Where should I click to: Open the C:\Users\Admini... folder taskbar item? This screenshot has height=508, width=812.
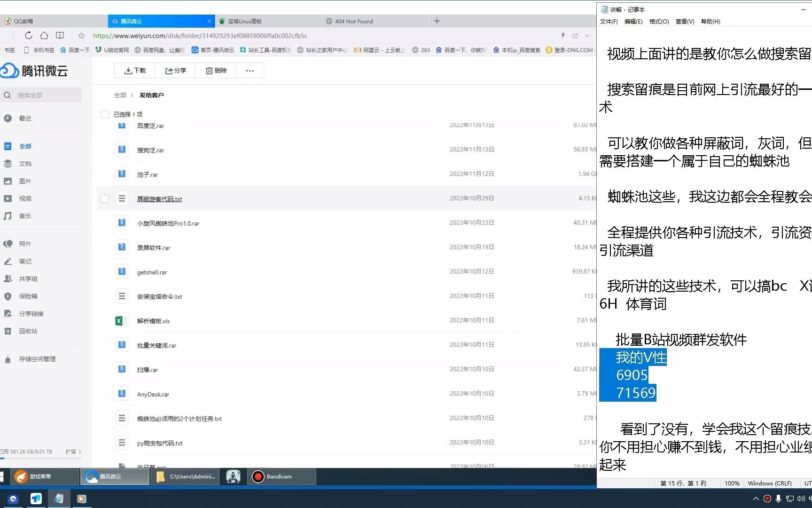pyautogui.click(x=185, y=476)
